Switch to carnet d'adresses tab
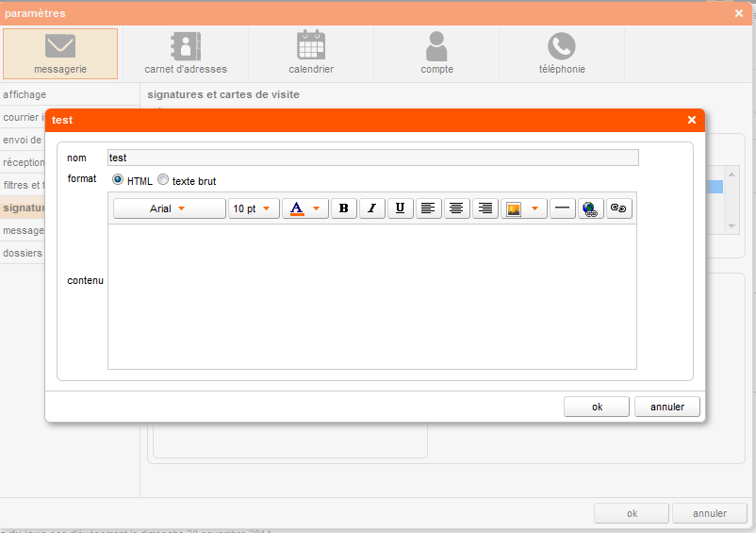 tap(186, 54)
